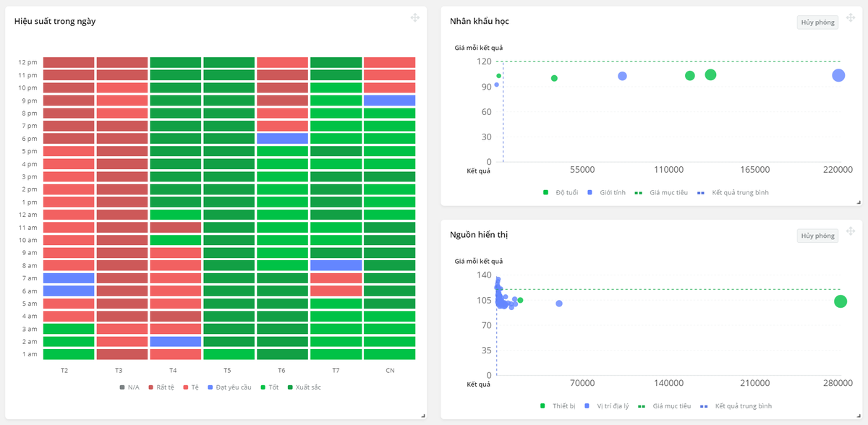Select the blue T2 6 am heatmap cell
Image resolution: width=868 pixels, height=425 pixels.
tap(69, 291)
